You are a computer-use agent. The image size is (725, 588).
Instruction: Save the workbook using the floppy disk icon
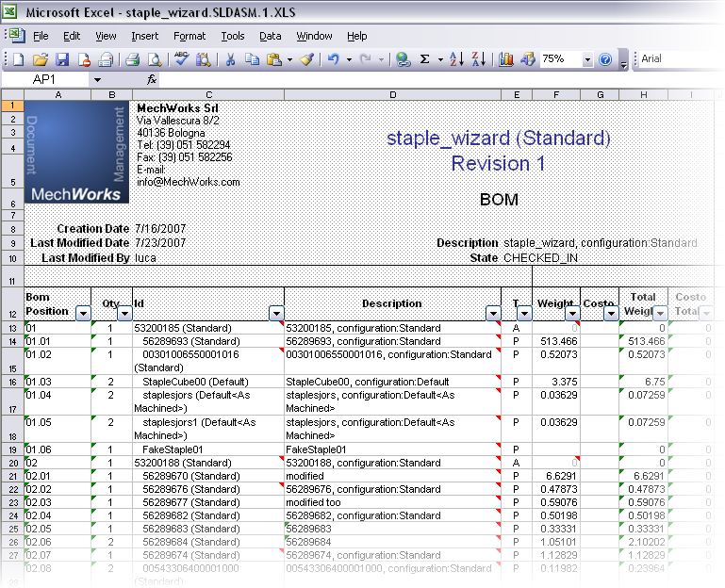tap(62, 59)
